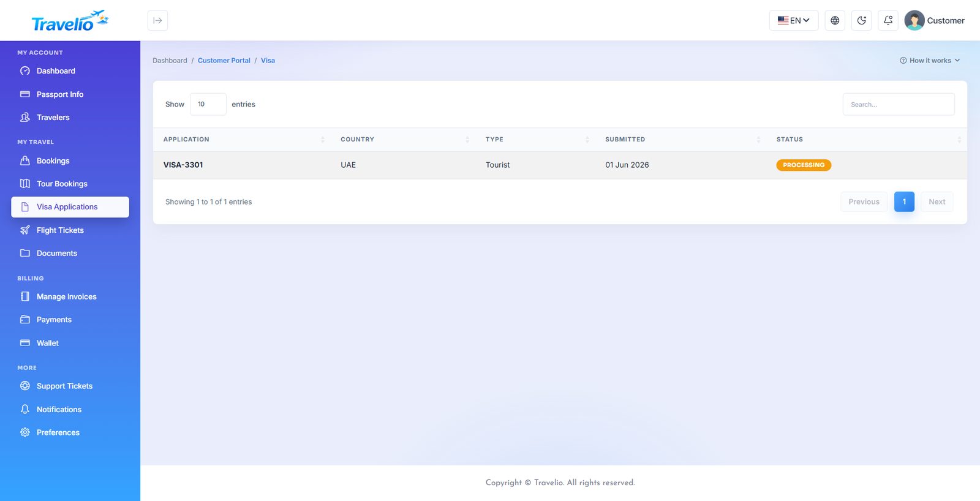Image resolution: width=980 pixels, height=501 pixels.
Task: Open the Wallet page
Action: coord(70,343)
